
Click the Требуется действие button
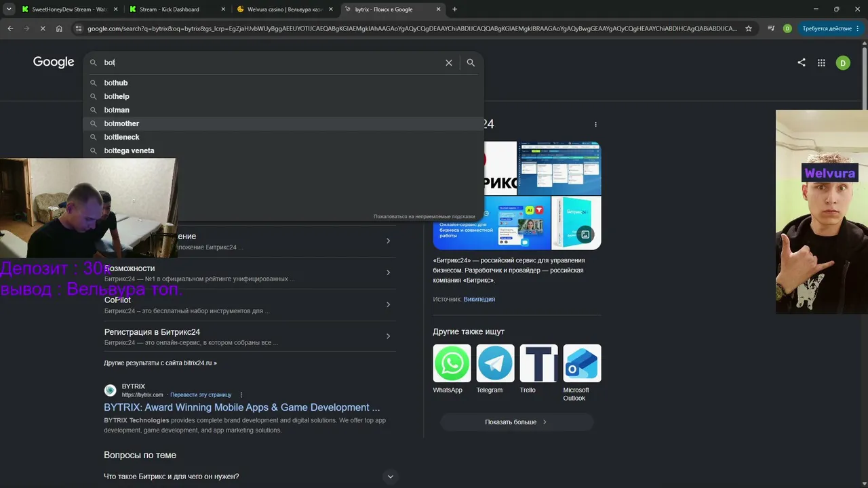[x=830, y=28]
